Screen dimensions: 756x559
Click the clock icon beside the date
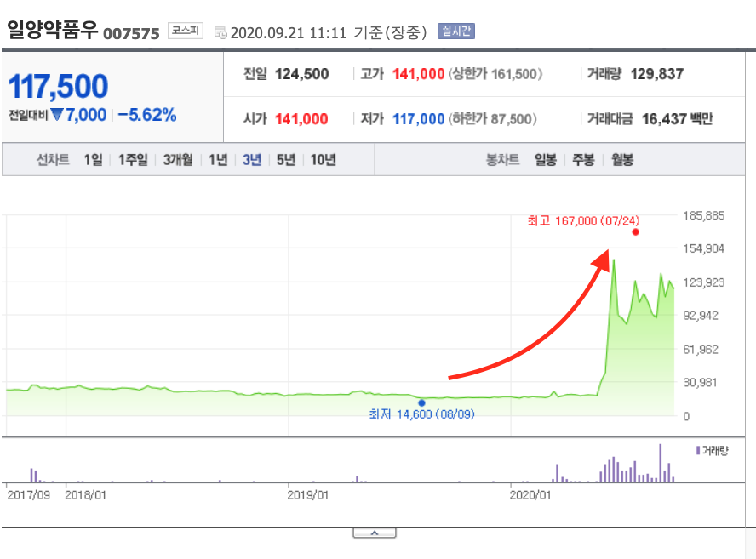pos(220,33)
